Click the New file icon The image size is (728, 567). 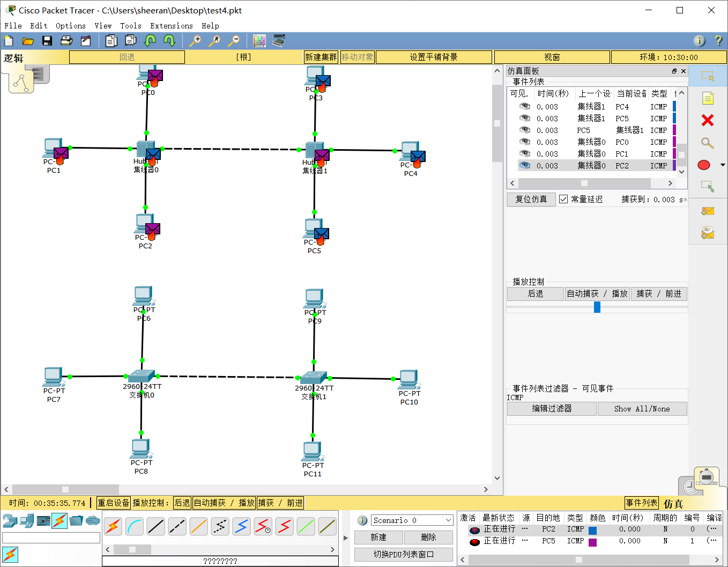click(x=9, y=41)
